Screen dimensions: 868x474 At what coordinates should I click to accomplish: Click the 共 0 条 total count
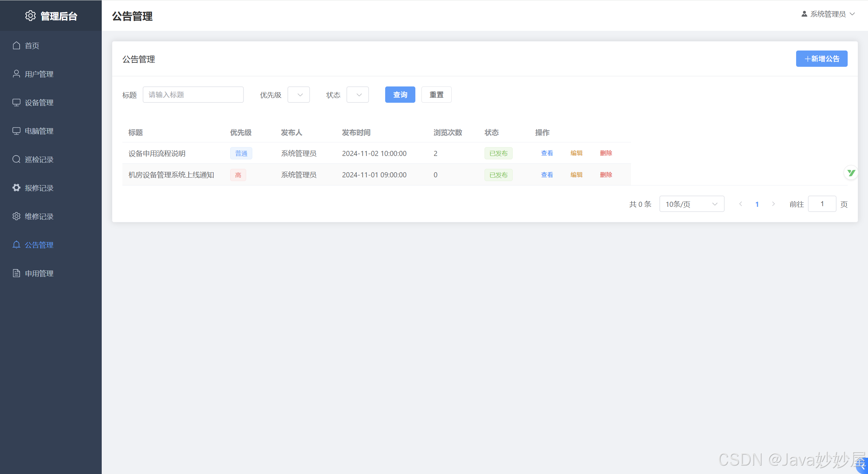point(640,204)
